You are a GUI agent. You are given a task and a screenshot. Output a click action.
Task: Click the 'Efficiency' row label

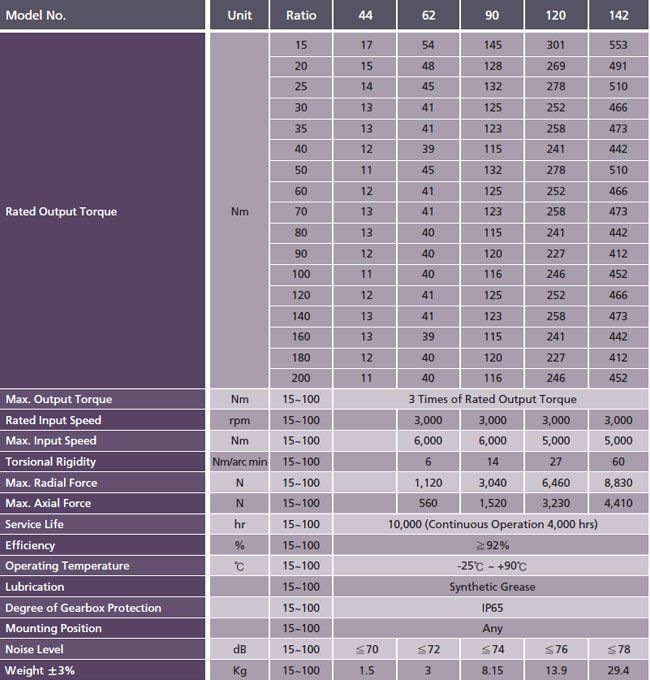coord(102,545)
